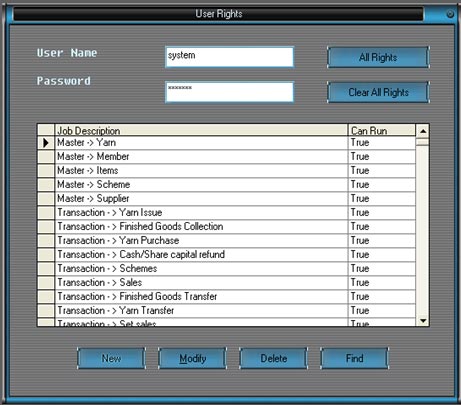Click the round close icon in title bar

pos(450,14)
